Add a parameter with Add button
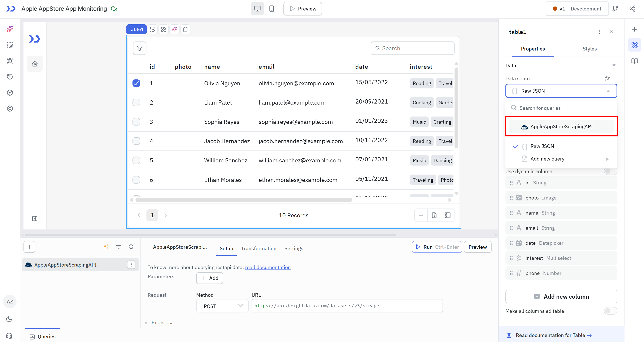 pyautogui.click(x=209, y=278)
